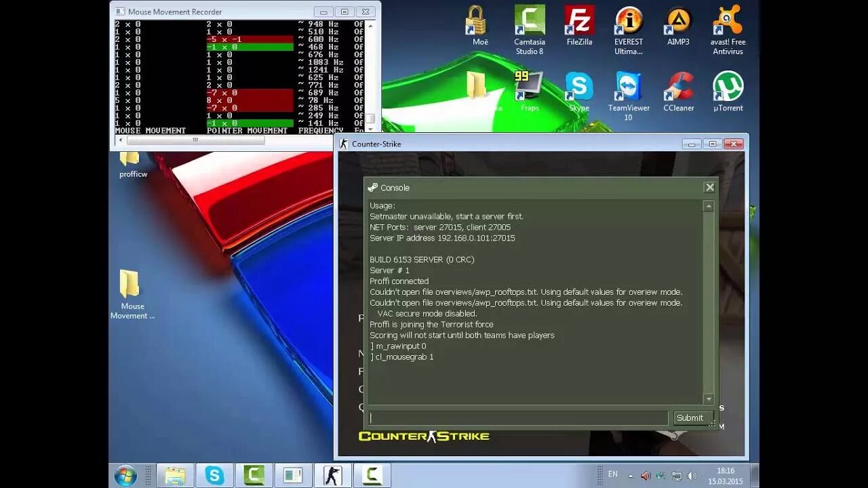This screenshot has width=868, height=488.
Task: Switch to Counter-Strike taskbar button
Action: pos(332,475)
